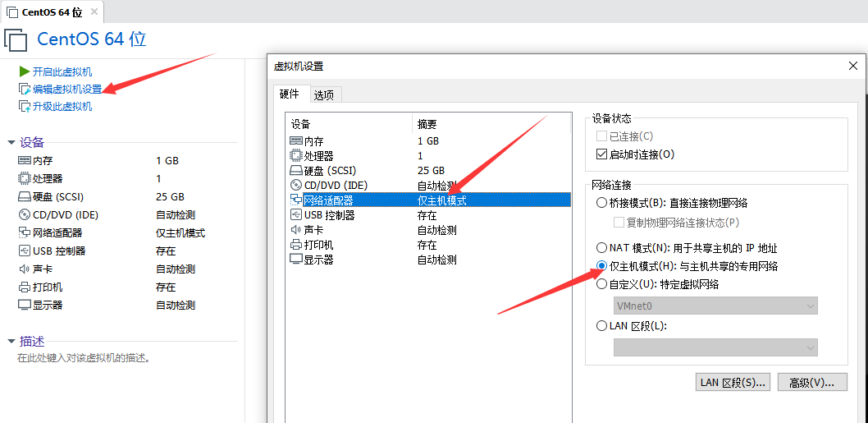
Task: Click the 内存 memory icon in left device panel
Action: [x=24, y=161]
